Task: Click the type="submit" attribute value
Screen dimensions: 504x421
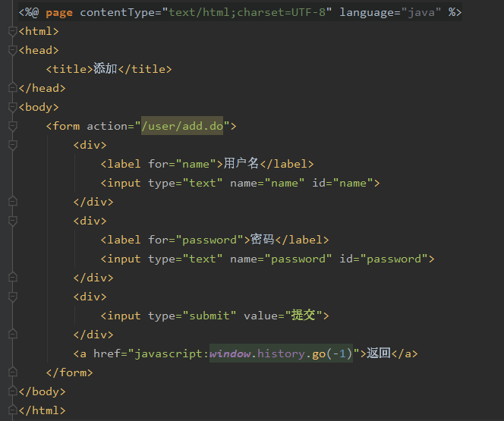Action: point(209,316)
